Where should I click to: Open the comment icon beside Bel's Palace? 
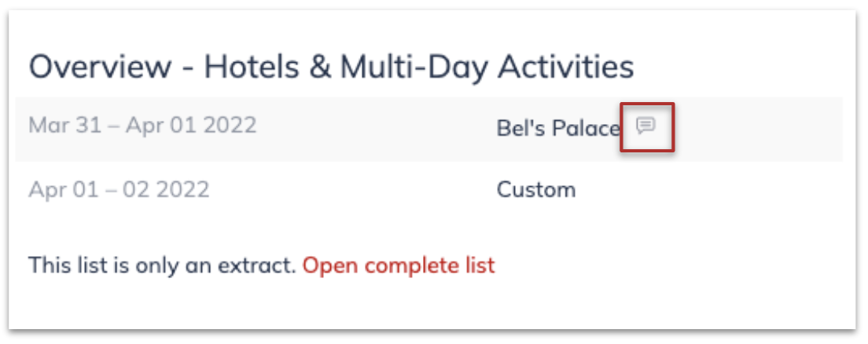tap(645, 126)
